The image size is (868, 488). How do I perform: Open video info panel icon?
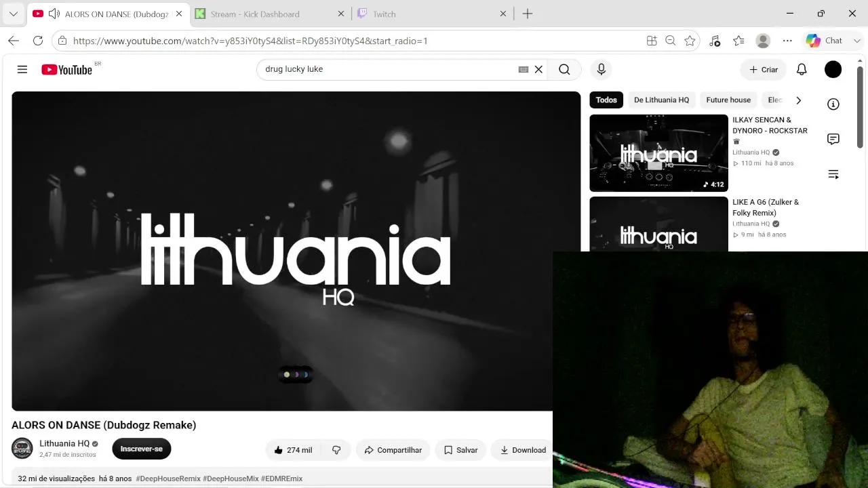[833, 104]
